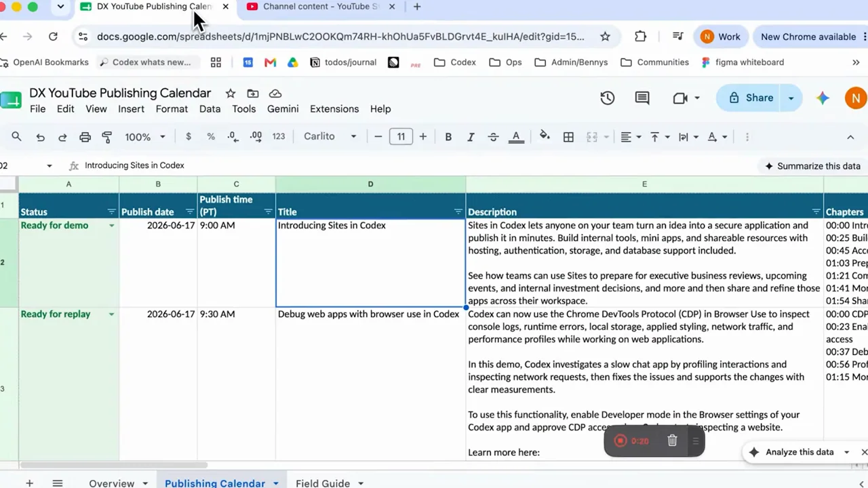Switch to the Field Guide sheet tab
868x488 pixels.
pos(322,483)
